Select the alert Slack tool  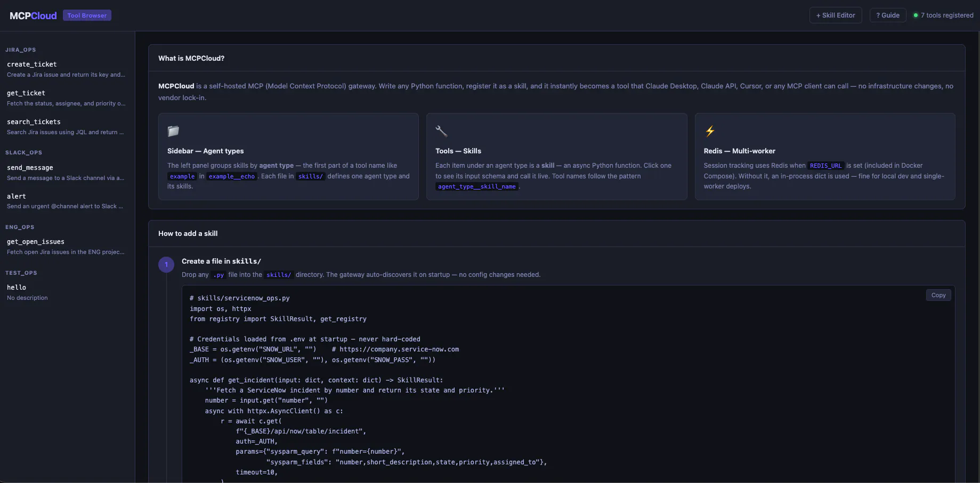coord(67,201)
